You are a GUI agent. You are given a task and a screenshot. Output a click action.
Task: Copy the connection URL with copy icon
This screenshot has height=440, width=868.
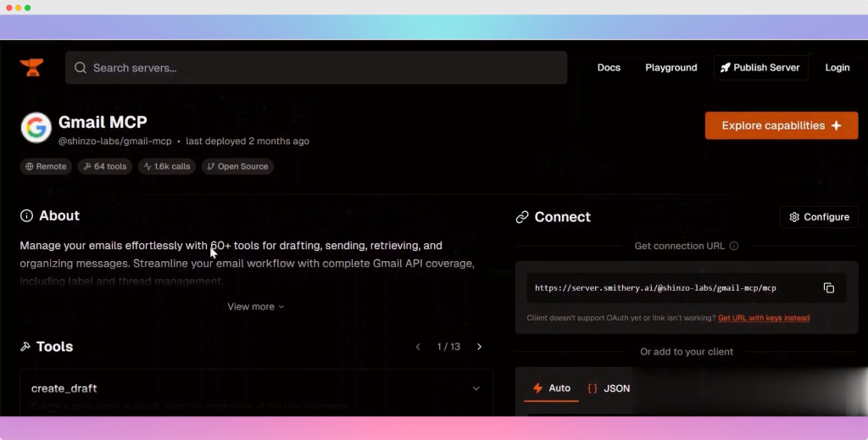click(828, 288)
